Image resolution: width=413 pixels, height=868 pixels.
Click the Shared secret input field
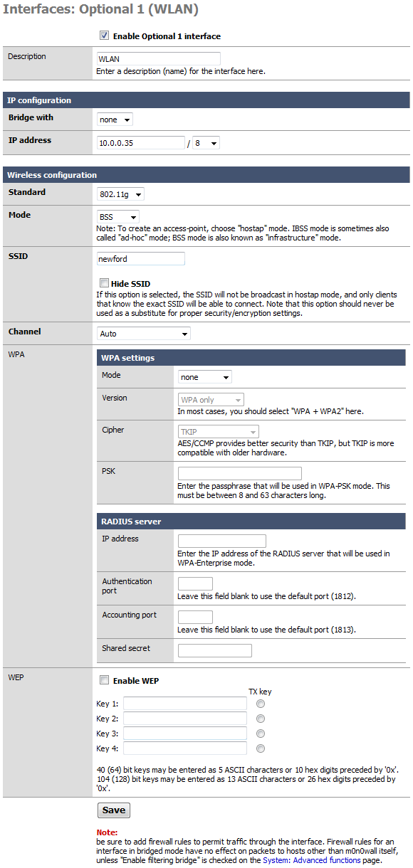(215, 650)
